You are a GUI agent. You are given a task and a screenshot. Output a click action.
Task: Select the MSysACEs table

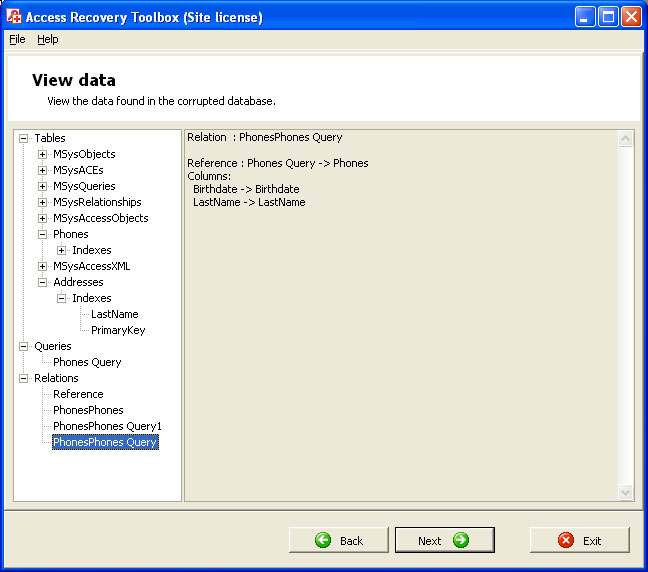[78, 170]
